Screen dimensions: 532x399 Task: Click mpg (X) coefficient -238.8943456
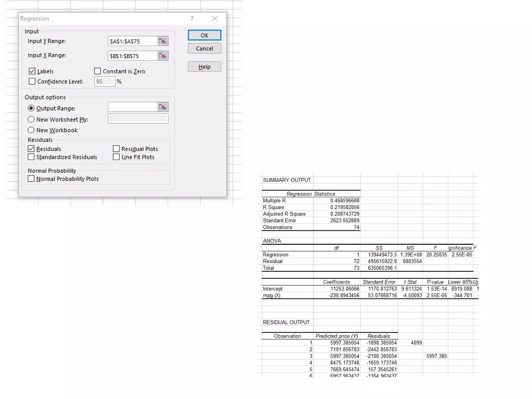click(337, 296)
